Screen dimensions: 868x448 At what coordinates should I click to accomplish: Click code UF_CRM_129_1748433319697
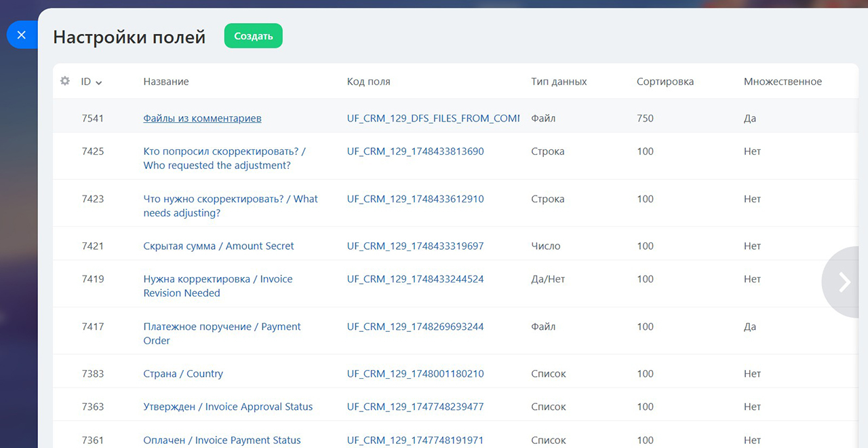(415, 246)
